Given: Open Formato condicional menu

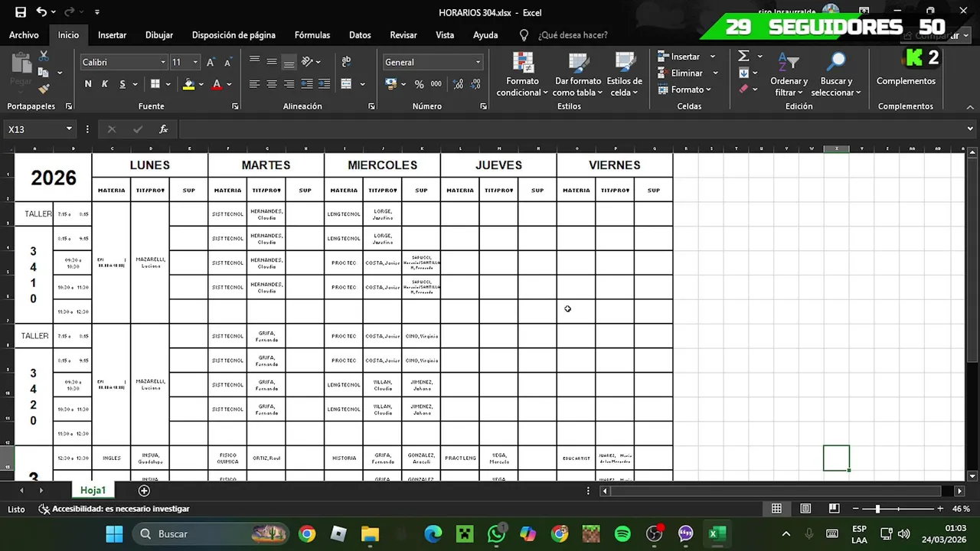Looking at the screenshot, I should point(522,74).
